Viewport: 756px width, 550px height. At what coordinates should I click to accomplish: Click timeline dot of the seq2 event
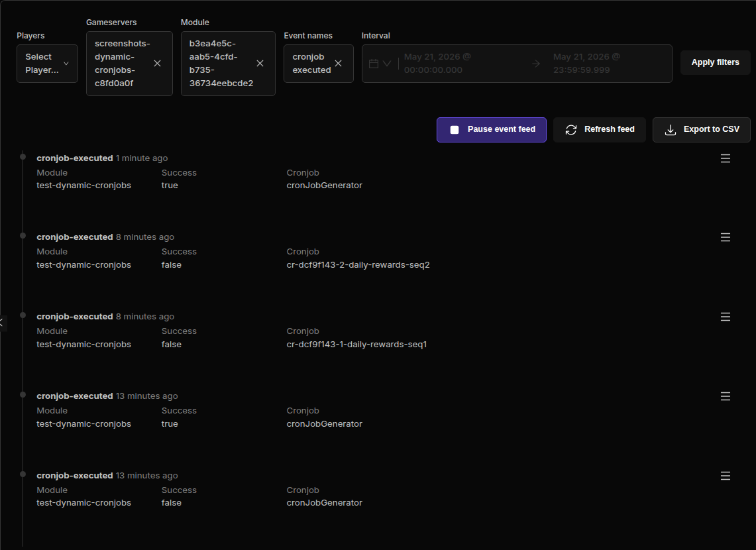tap(23, 236)
